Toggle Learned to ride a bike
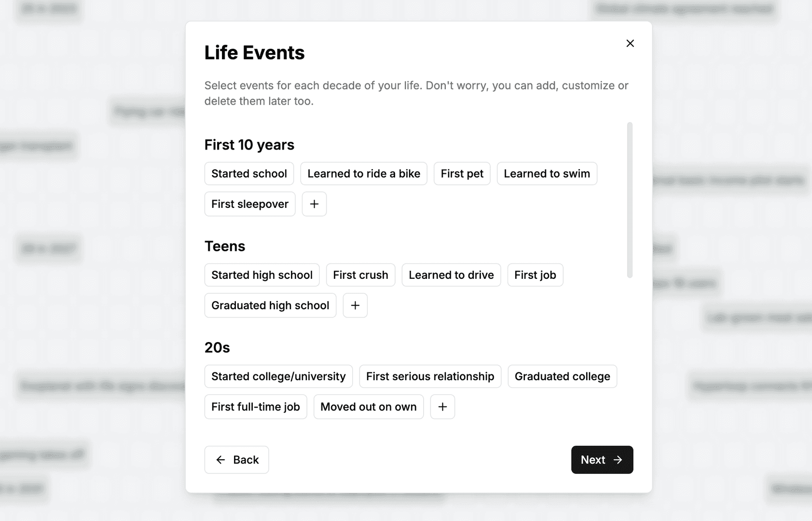Image resolution: width=812 pixels, height=521 pixels. point(364,174)
